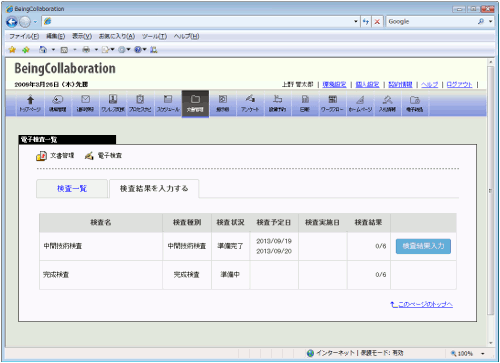This screenshot has width=500, height=363.
Task: Open the お気に入り(A) menu
Action: [117, 36]
